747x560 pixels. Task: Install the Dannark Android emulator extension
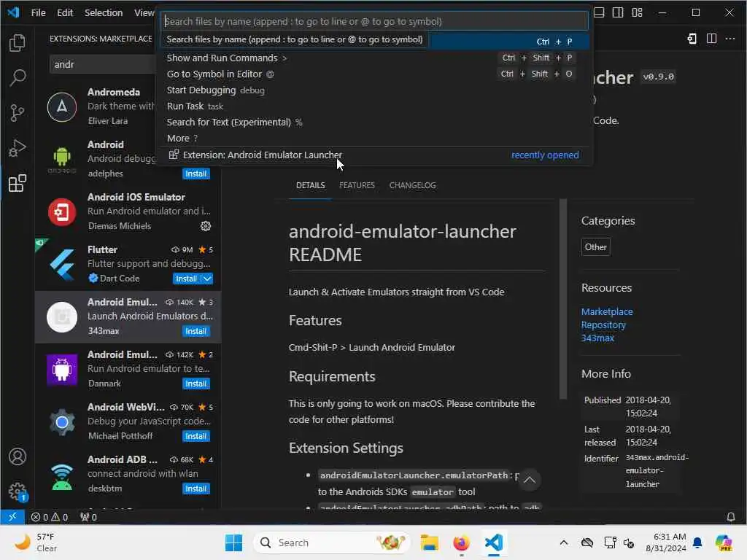coord(196,384)
